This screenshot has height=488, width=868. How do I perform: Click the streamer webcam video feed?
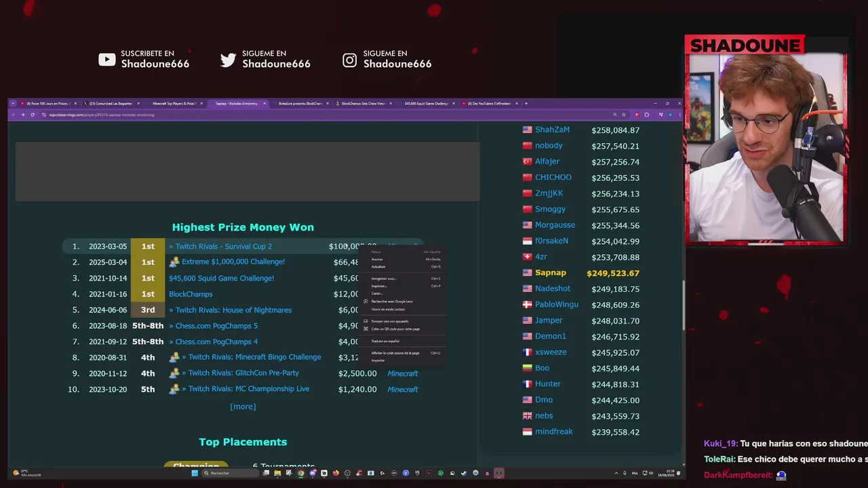[x=765, y=148]
